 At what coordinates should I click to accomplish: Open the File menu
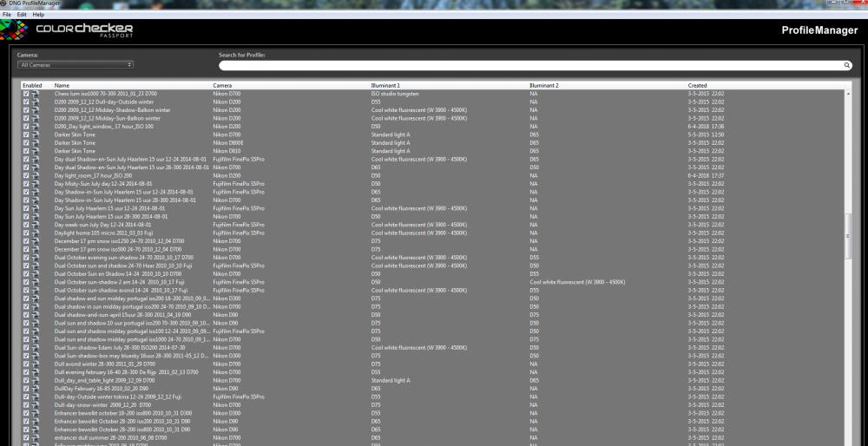7,15
